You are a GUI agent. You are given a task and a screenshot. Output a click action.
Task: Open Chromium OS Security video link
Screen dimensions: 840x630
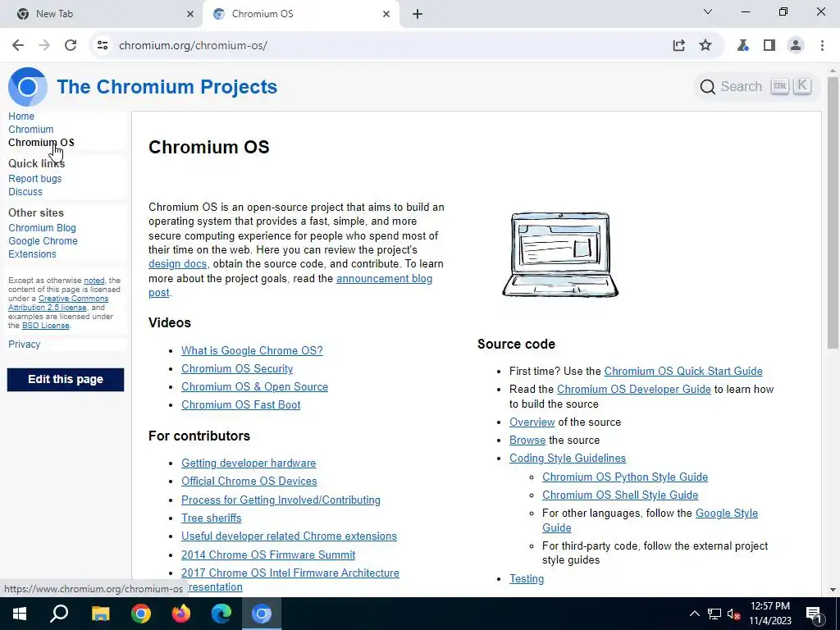click(x=237, y=369)
